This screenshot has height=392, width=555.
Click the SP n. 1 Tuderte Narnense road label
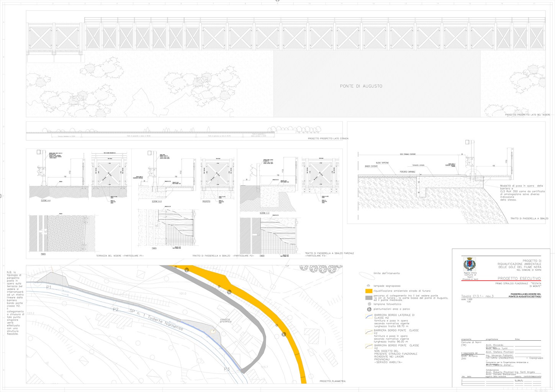click(x=156, y=320)
